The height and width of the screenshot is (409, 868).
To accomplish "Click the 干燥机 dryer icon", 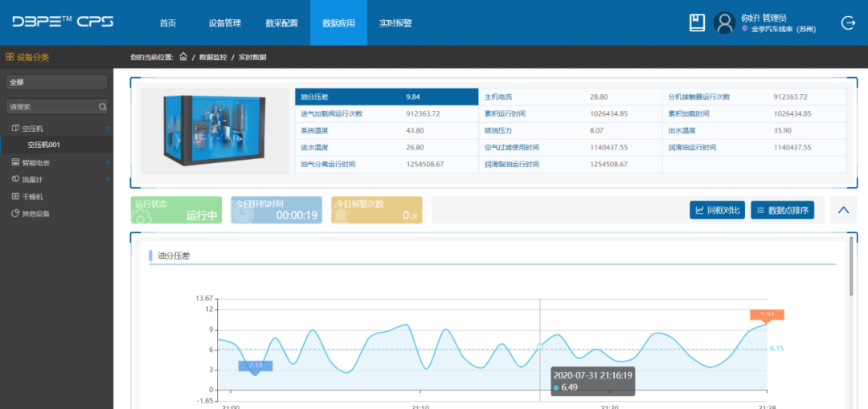I will pos(14,196).
